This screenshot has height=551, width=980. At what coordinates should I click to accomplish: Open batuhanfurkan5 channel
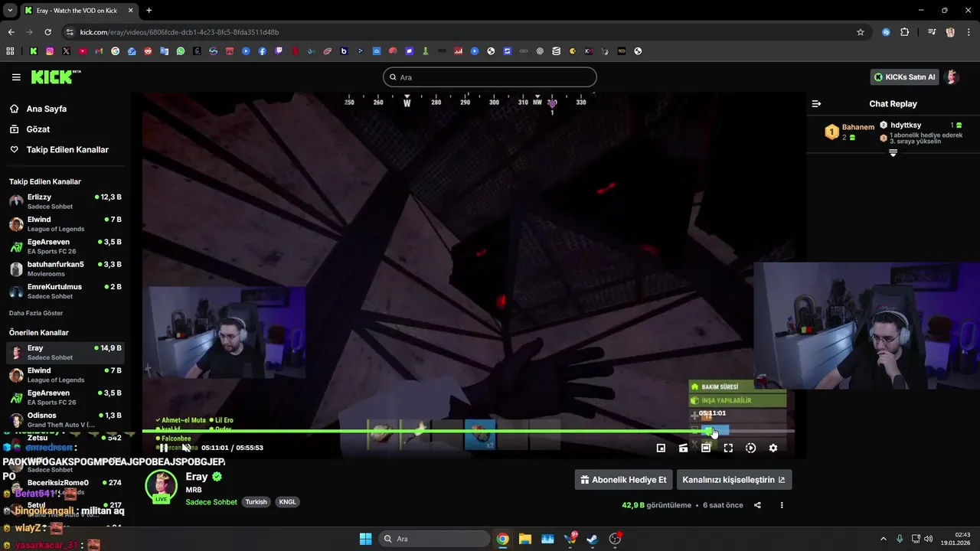click(65, 269)
